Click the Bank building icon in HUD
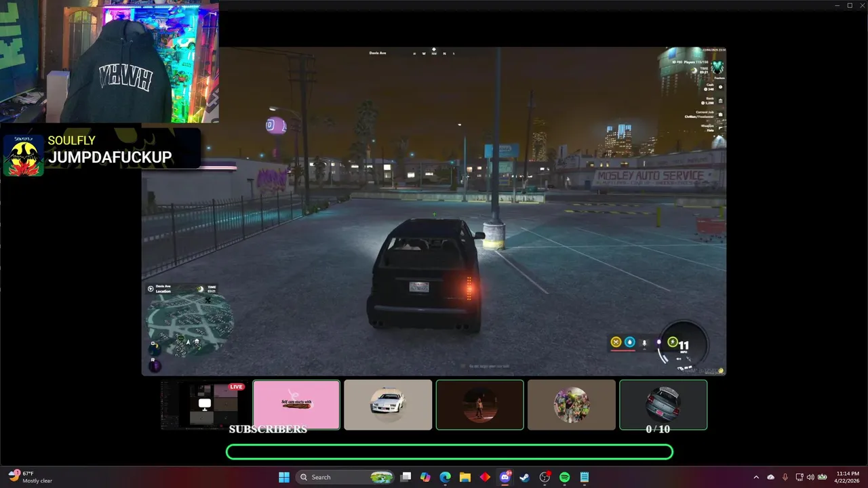This screenshot has width=868, height=488. pyautogui.click(x=720, y=101)
